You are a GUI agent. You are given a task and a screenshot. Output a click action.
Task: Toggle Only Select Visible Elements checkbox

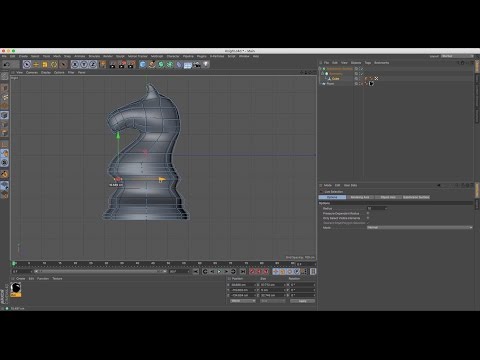(x=368, y=218)
